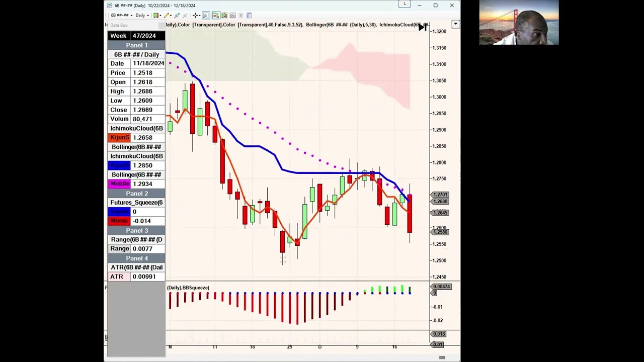This screenshot has height=362, width=644.
Task: Click the chart window icon in the title bar
Action: (x=110, y=6)
